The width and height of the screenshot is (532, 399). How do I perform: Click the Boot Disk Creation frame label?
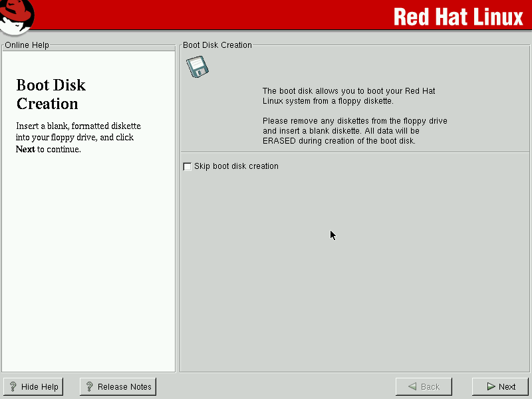coord(217,45)
